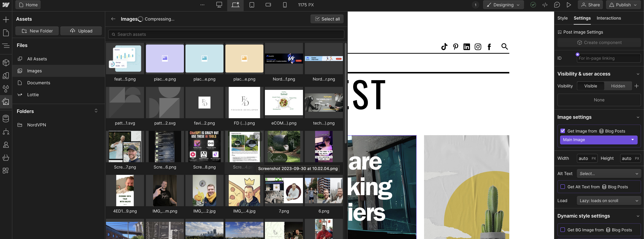This screenshot has width=644, height=239.
Task: Open the Navigator panel icon
Action: [6, 46]
